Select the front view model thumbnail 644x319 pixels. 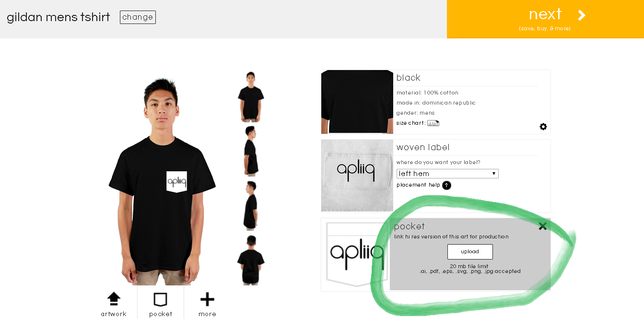pyautogui.click(x=251, y=97)
